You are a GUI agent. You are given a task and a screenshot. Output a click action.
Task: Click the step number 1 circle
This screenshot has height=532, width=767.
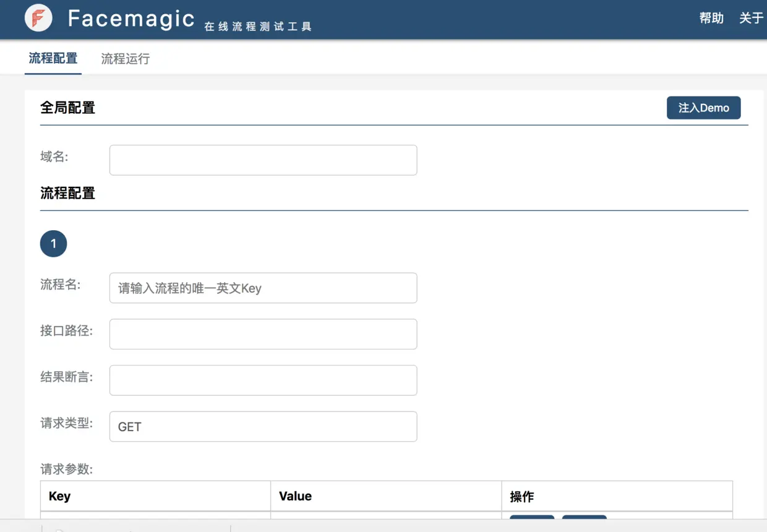point(53,244)
